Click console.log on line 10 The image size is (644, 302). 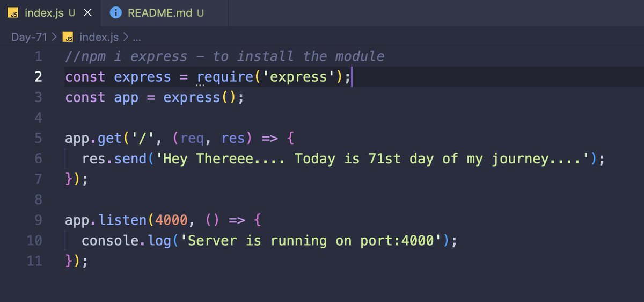[x=126, y=240]
